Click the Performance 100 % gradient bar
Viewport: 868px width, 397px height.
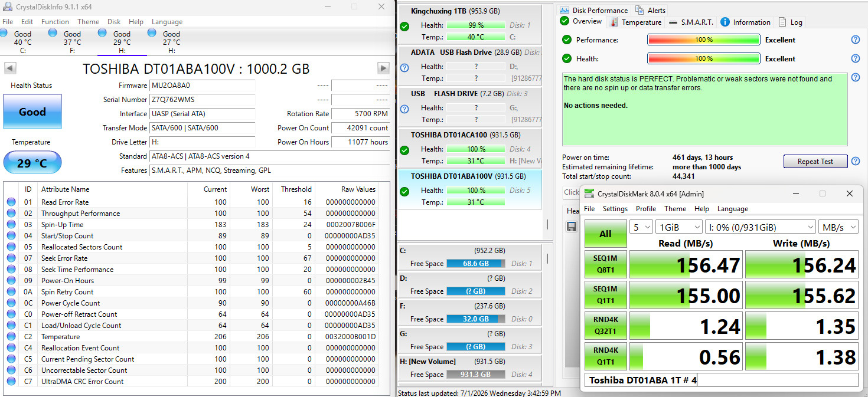(704, 40)
